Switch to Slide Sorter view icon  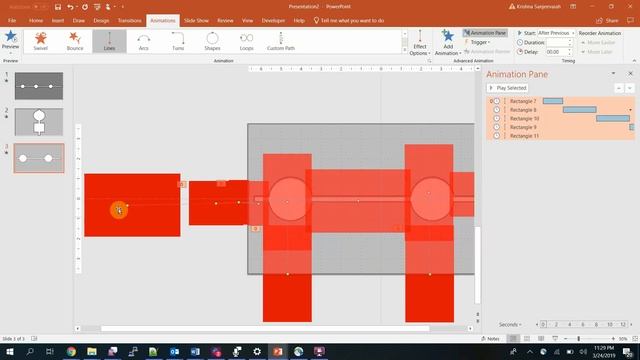pyautogui.click(x=527, y=338)
